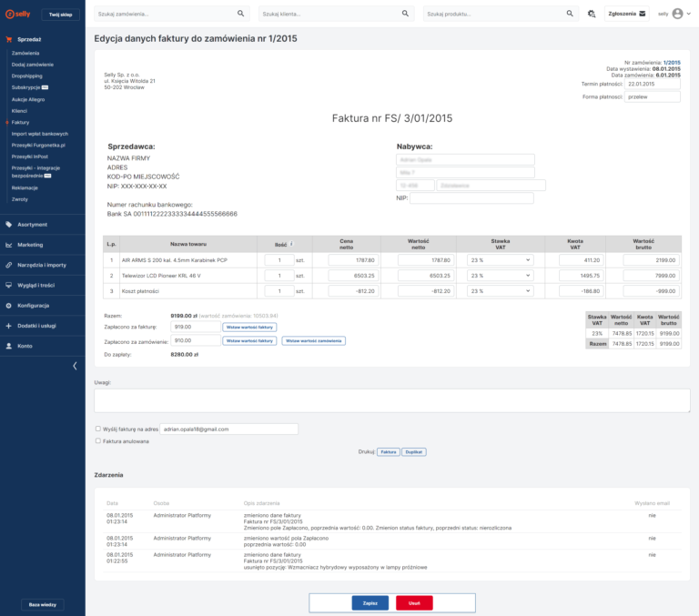Click the info icon next to Ilość
Screen dimensions: 699x616
tap(291, 243)
